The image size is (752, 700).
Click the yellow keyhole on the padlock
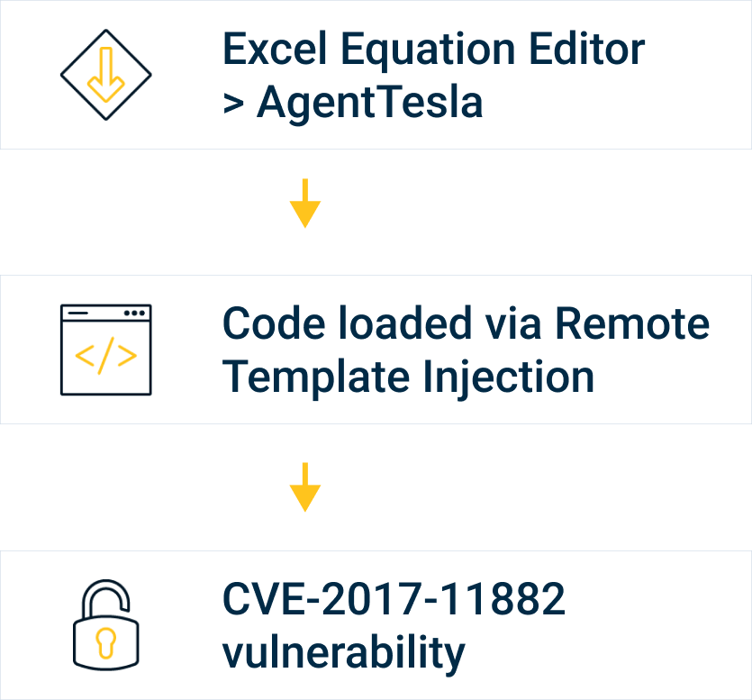tap(106, 643)
